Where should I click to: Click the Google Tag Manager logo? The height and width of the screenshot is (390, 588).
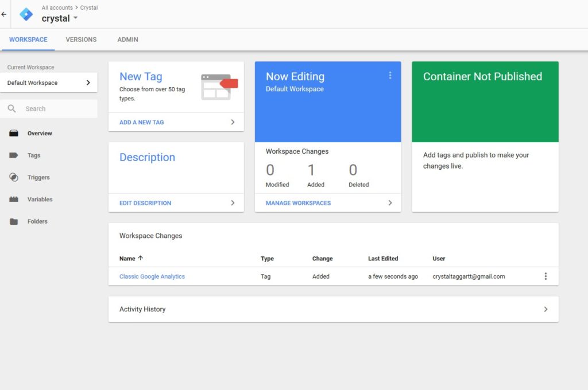tap(26, 14)
